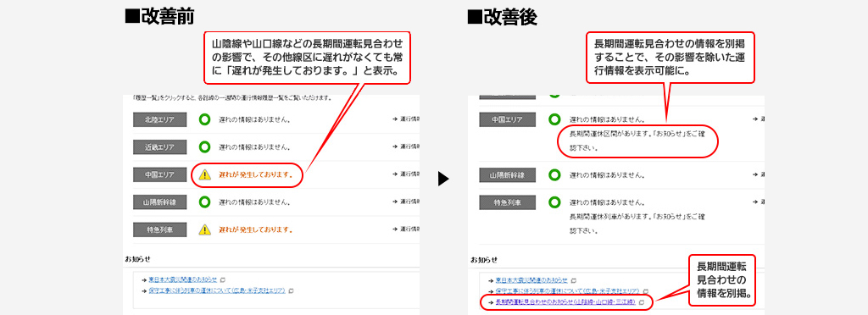This screenshot has height=315, width=868.
Task: Click 長期間運休区間があります notice in after panel
Action: [x=637, y=141]
